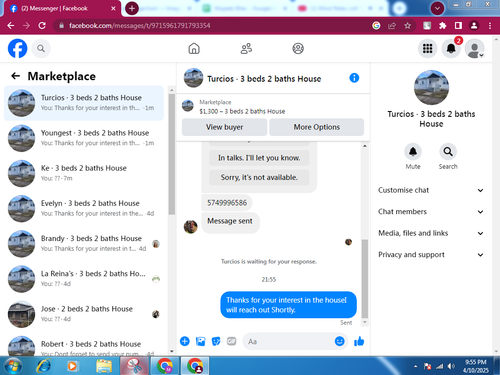Search in conversation with magnifier icon

click(448, 152)
